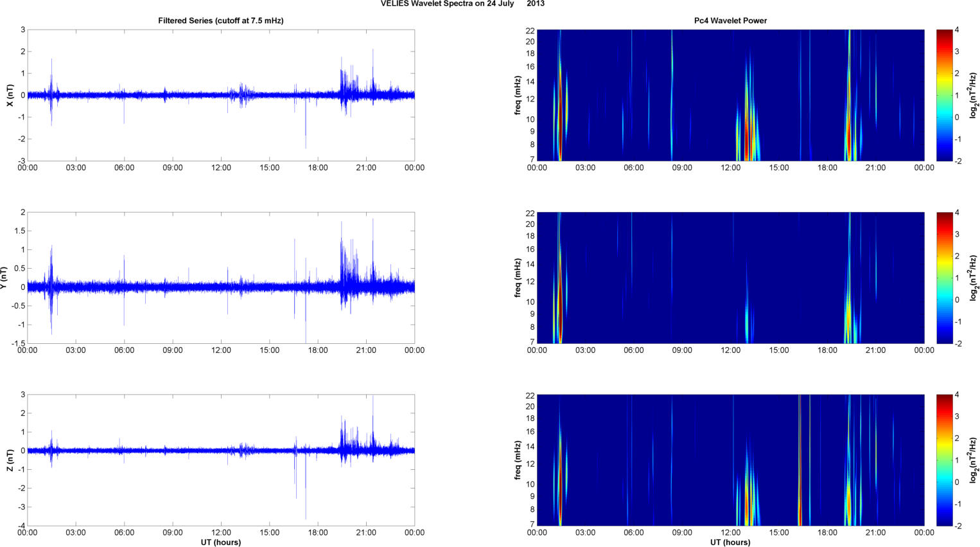980x547 pixels.
Task: Click the "-4" tick on the Z (nT) axis
Action: 21,526
